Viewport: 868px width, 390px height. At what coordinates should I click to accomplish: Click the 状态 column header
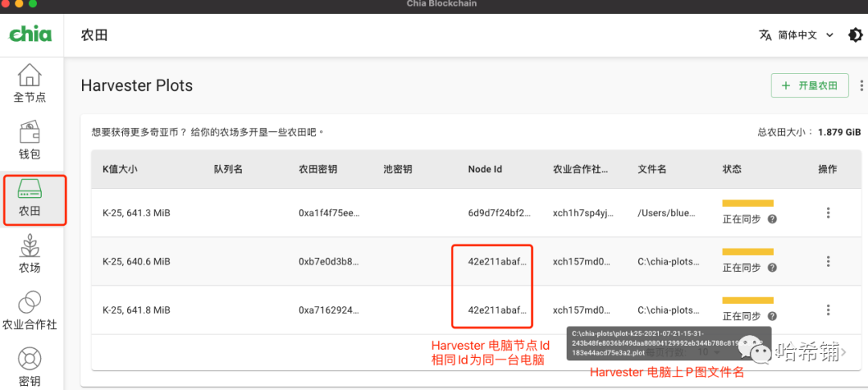(x=732, y=170)
